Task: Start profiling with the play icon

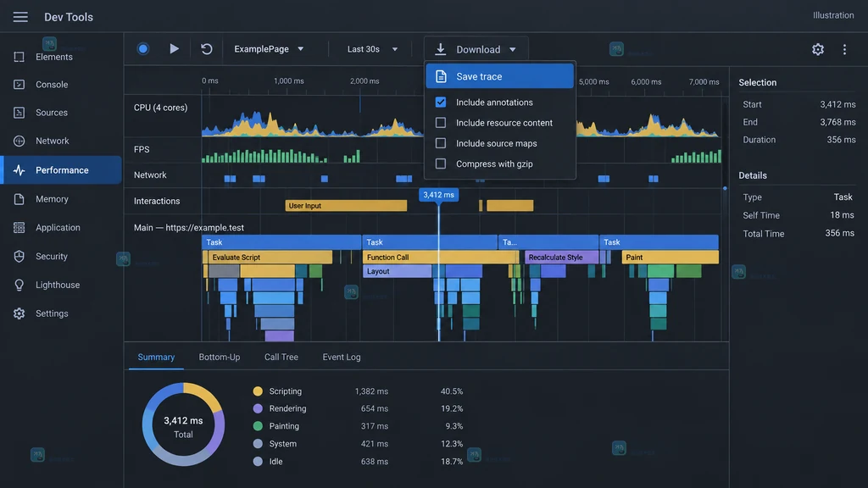Action: pos(174,48)
